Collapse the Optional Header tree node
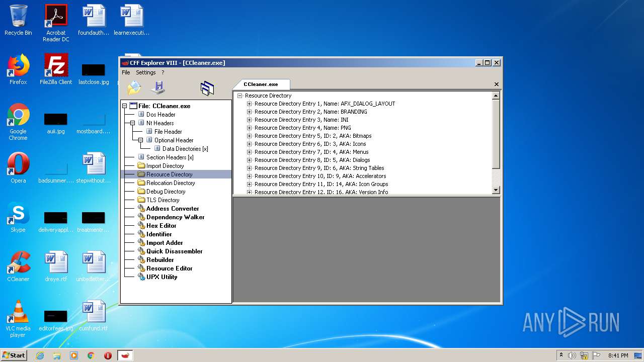The width and height of the screenshot is (644, 362). (141, 140)
